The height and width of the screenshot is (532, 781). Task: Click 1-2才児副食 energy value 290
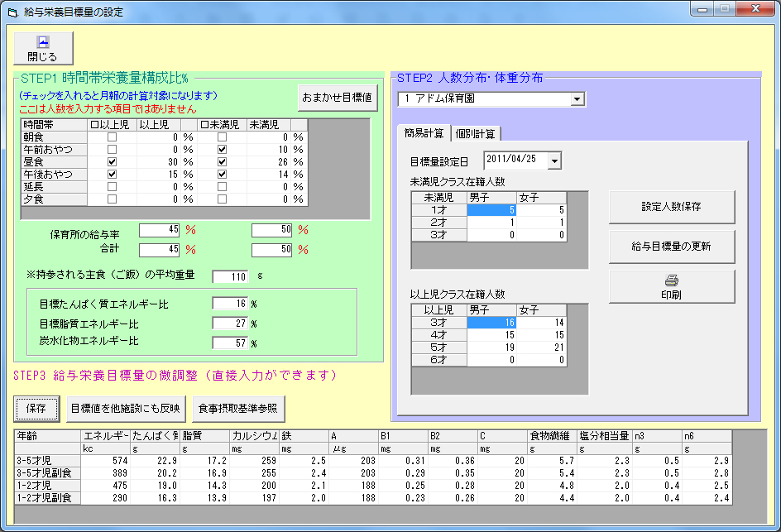[105, 498]
